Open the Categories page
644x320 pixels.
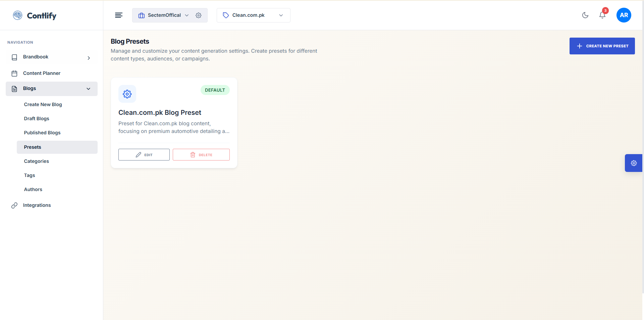click(x=37, y=161)
